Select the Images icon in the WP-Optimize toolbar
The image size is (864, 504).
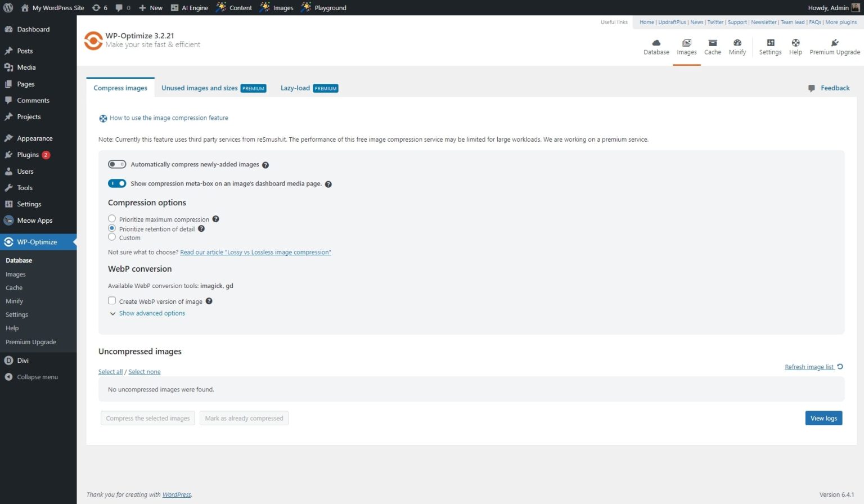click(686, 47)
